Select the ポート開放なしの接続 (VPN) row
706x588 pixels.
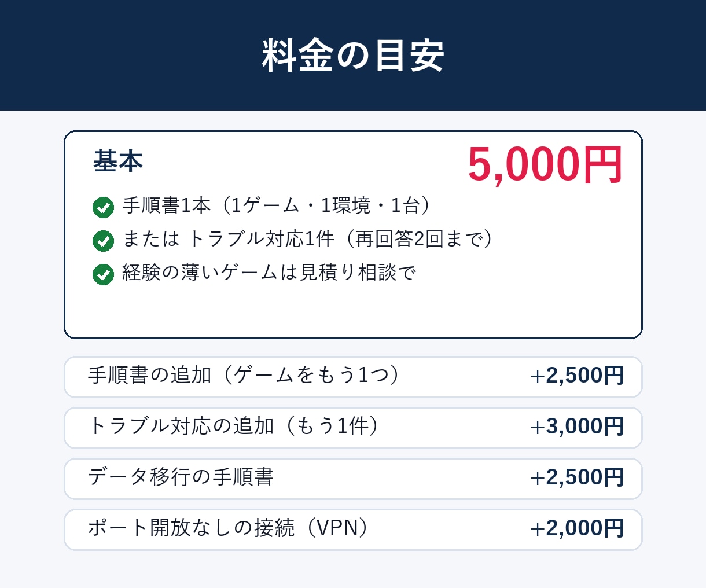click(353, 530)
